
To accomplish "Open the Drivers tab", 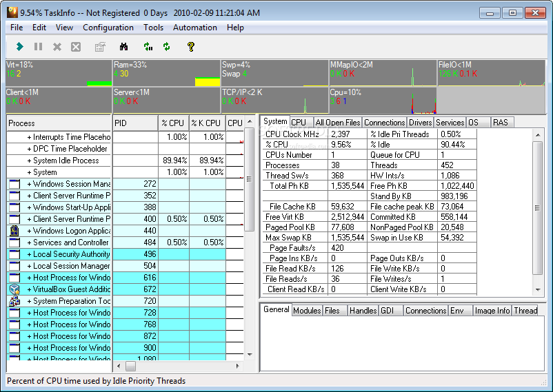I will pos(420,123).
